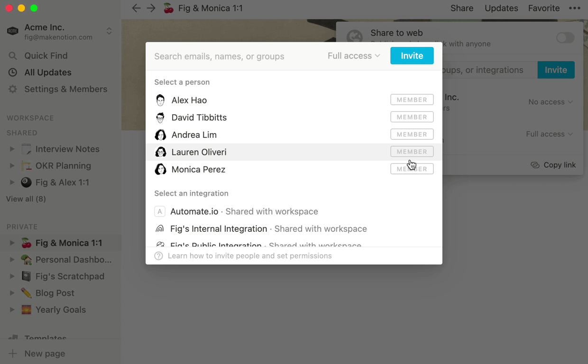Click the help question mark icon
The image size is (588, 364).
pyautogui.click(x=159, y=256)
